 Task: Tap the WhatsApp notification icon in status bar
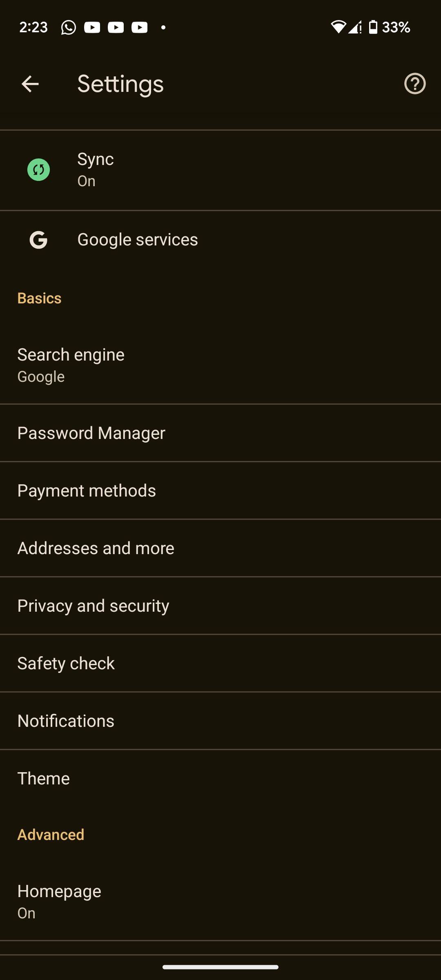click(x=69, y=27)
